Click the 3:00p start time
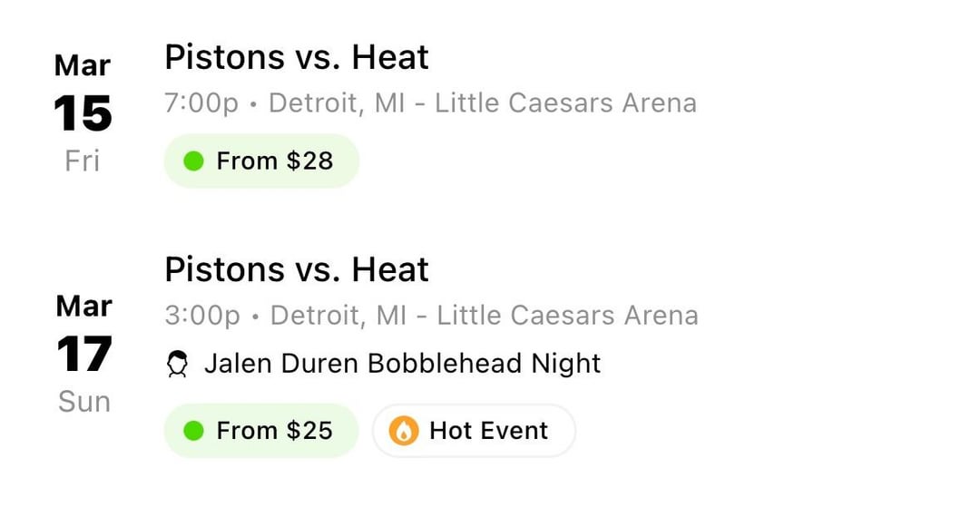This screenshot has width=980, height=507. [x=202, y=316]
